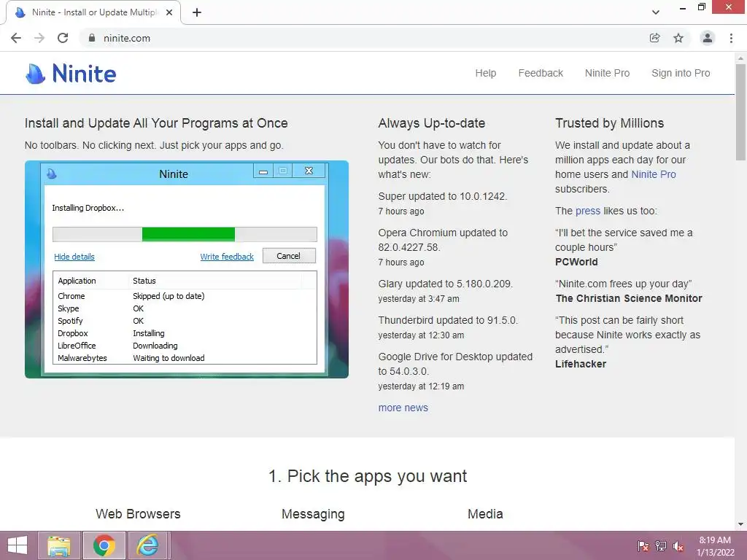Click the page vertical scrollbar thumb
The height and width of the screenshot is (560, 747).
(740, 112)
